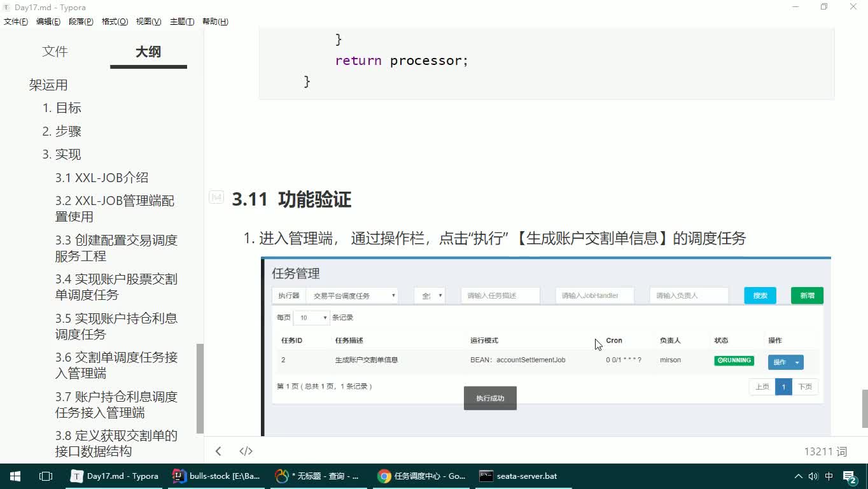Open the 帮助 menu

coord(215,22)
